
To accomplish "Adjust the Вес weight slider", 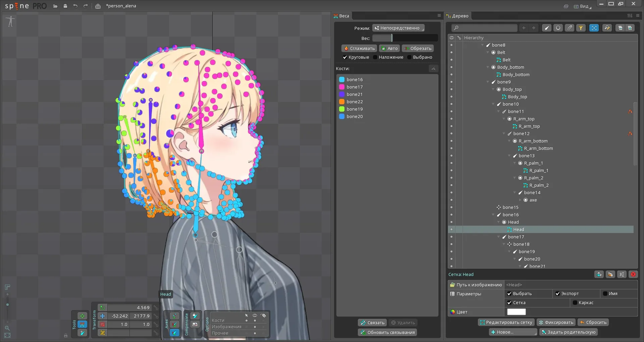I will pyautogui.click(x=405, y=38).
